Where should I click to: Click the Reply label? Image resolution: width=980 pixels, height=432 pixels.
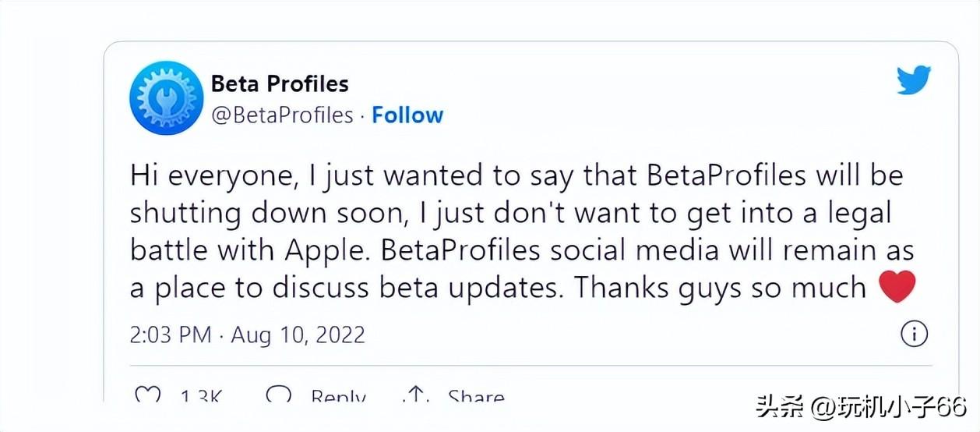point(338,397)
